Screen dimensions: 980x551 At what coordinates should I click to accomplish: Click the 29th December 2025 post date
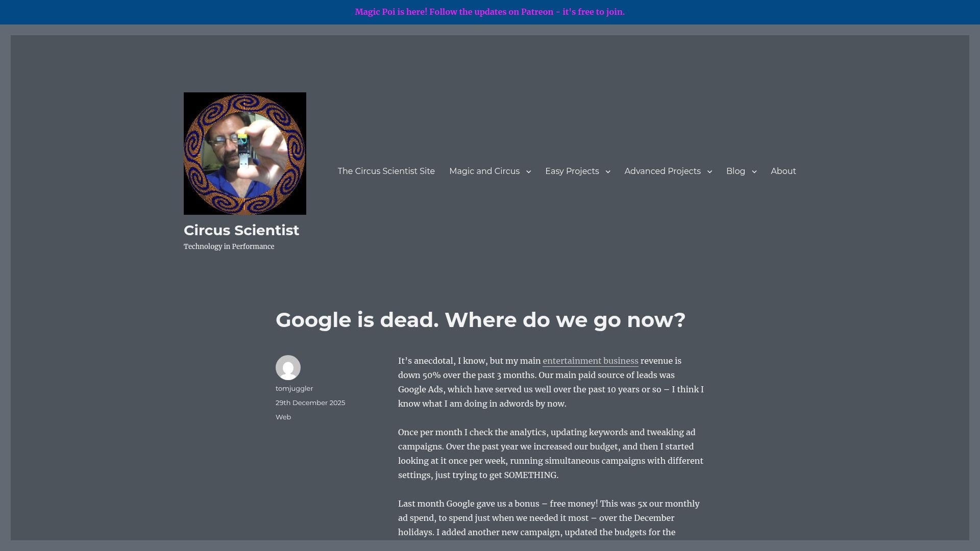point(310,403)
